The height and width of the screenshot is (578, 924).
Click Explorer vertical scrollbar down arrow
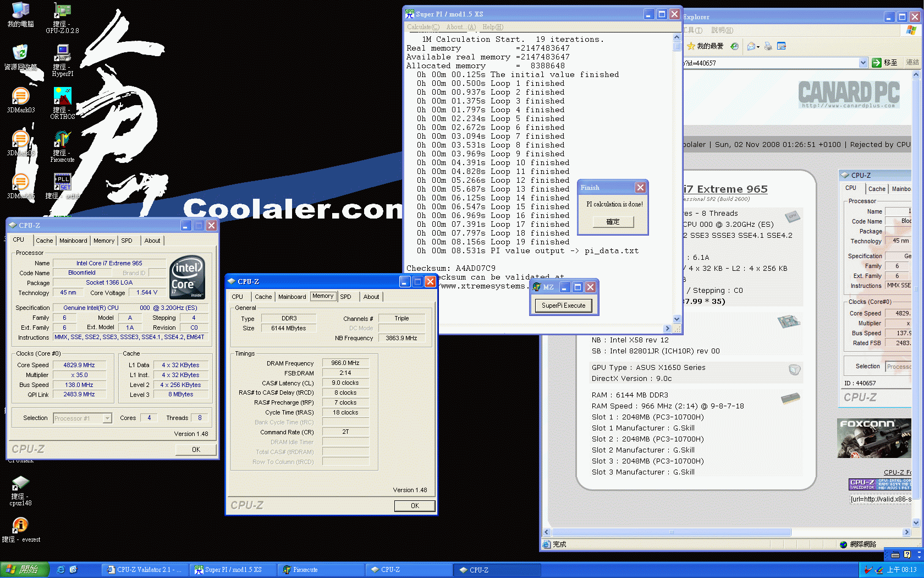(916, 523)
